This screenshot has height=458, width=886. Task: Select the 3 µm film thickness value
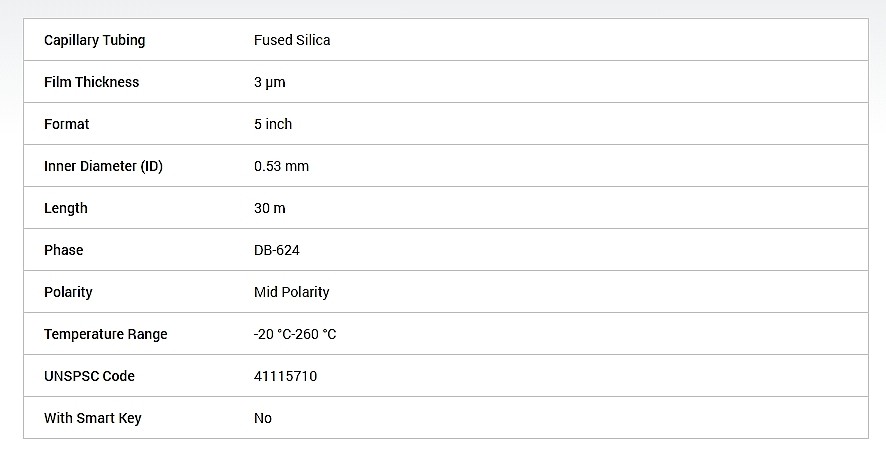click(x=270, y=82)
